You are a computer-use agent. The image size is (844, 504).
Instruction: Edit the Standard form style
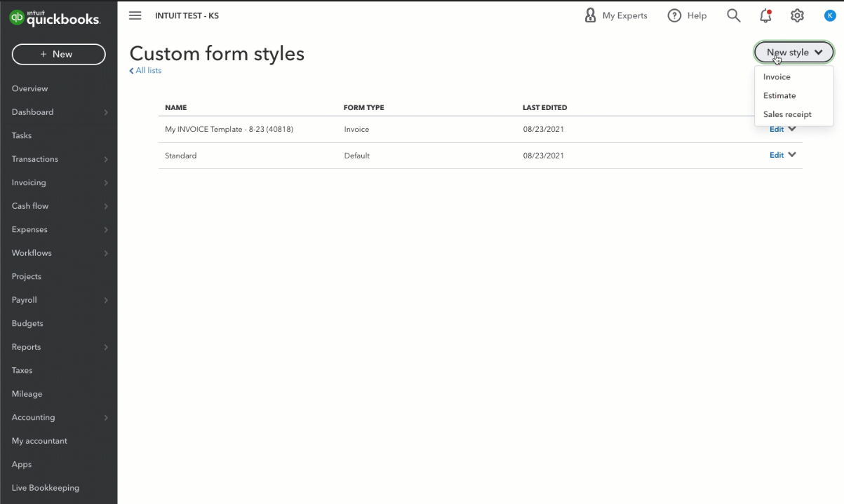point(777,155)
